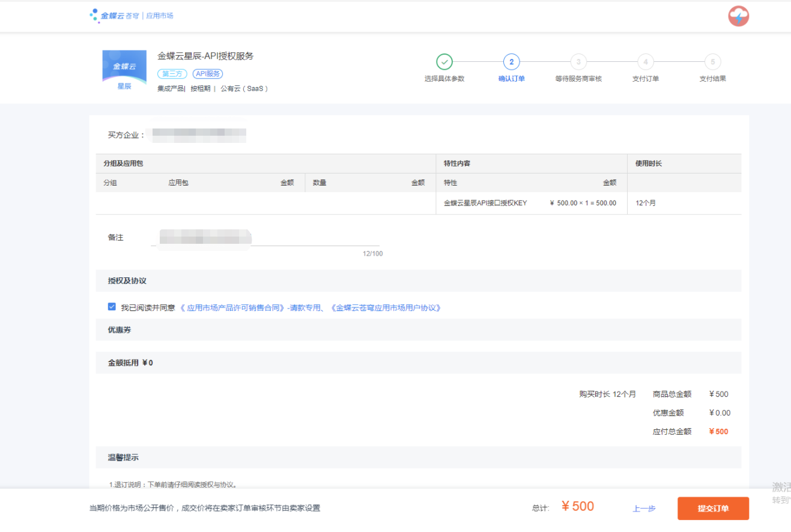Click the 商品总金额 ¥500 value
Image resolution: width=791 pixels, height=532 pixels.
click(x=718, y=394)
